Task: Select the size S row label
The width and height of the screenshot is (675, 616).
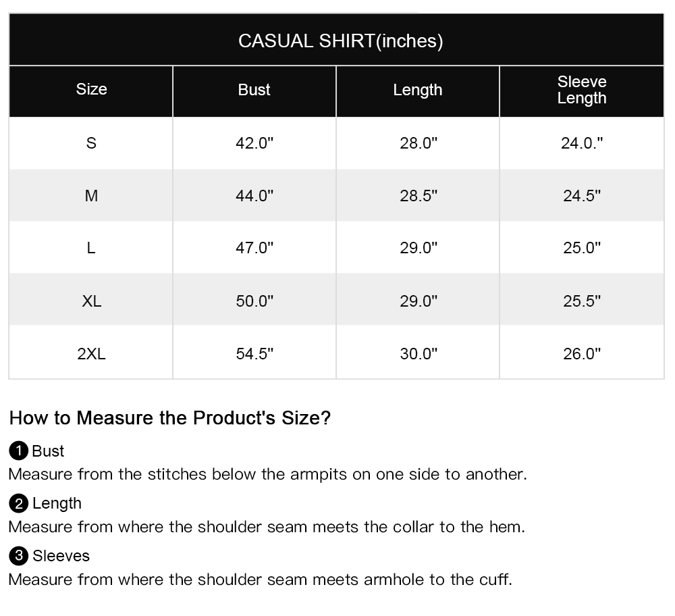Action: 91,143
